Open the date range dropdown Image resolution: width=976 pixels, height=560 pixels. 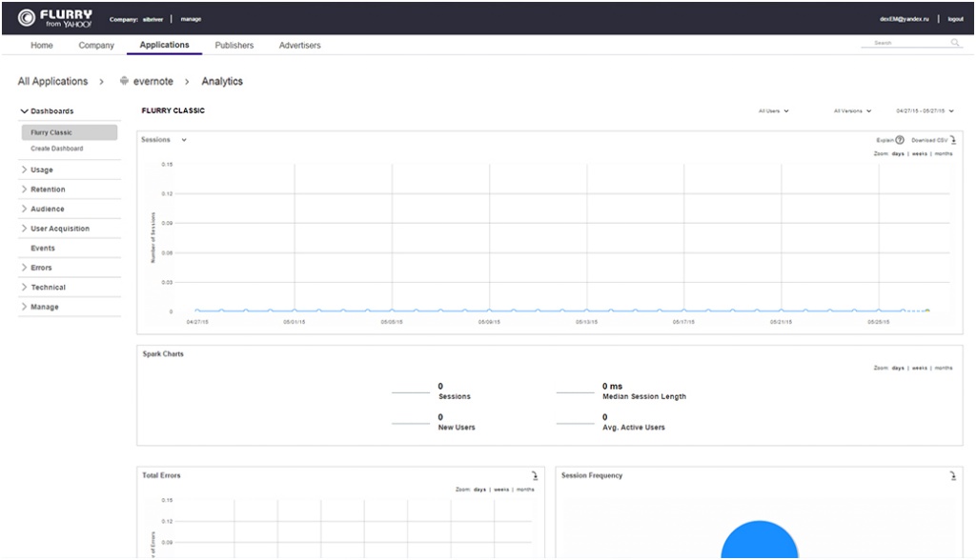point(925,110)
